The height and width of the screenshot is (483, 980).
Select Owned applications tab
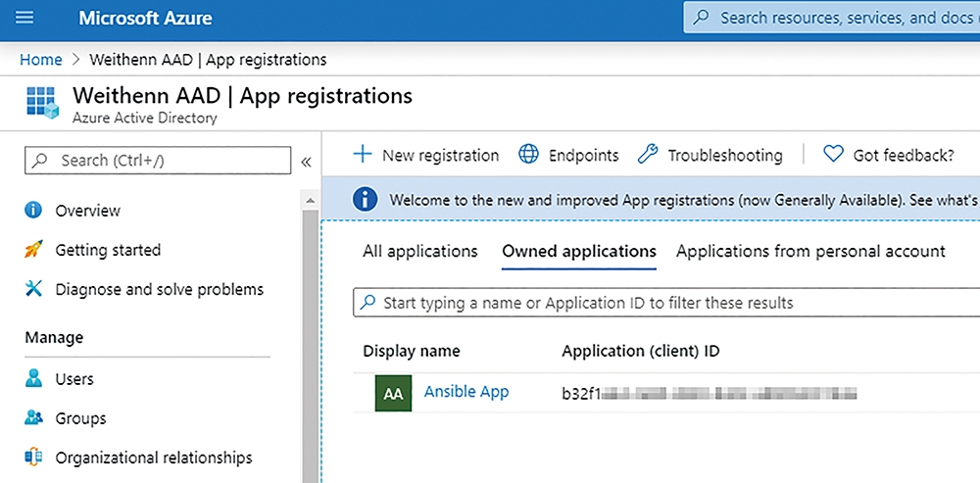579,251
